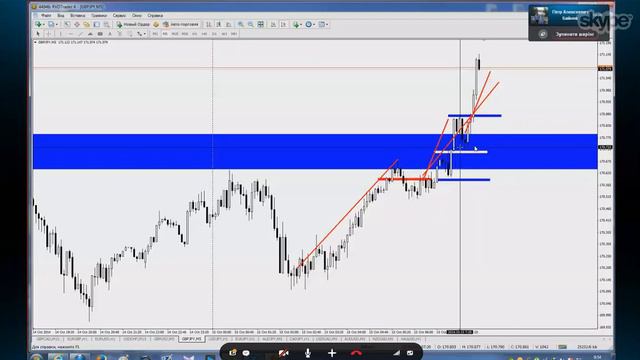Click the profiles icon
Image resolution: width=640 pixels, height=360 pixels.
[51, 24]
